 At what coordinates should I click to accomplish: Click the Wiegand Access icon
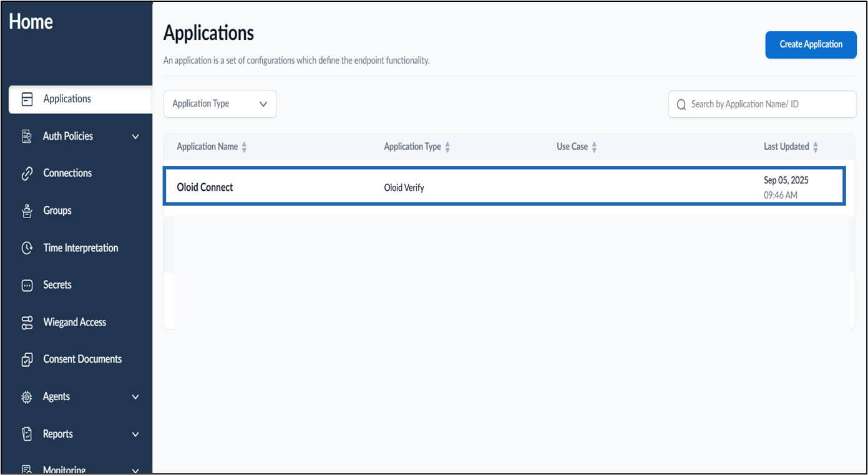27,322
